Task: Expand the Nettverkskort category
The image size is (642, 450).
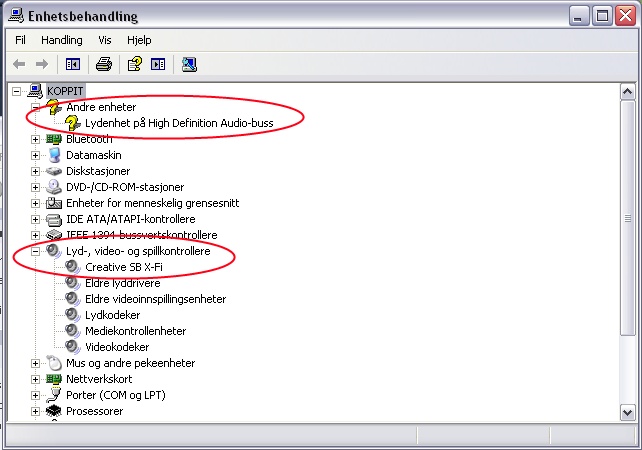Action: click(x=36, y=379)
